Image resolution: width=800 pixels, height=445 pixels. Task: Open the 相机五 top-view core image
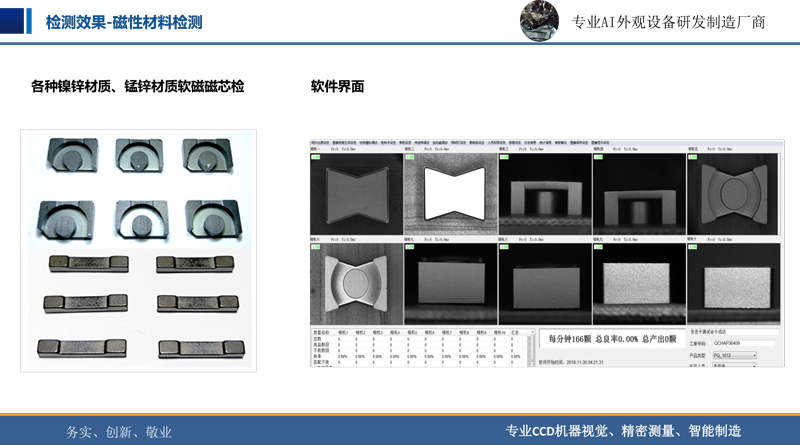pos(733,193)
